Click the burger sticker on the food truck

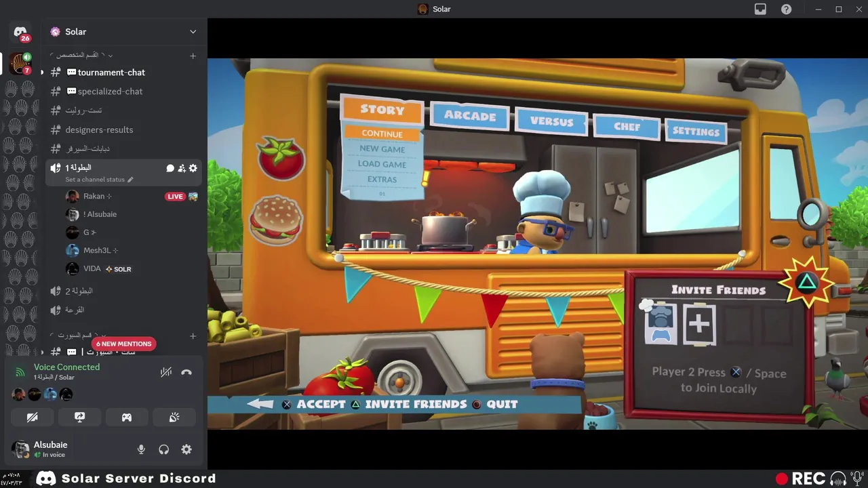coord(275,220)
